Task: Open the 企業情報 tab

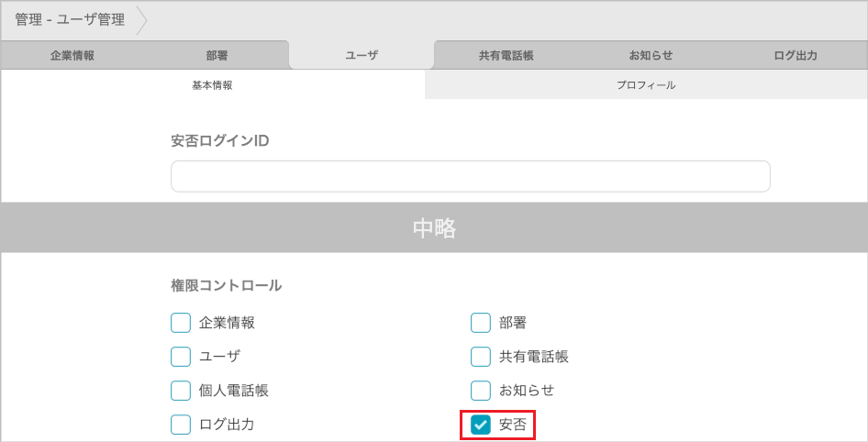Action: (72, 55)
